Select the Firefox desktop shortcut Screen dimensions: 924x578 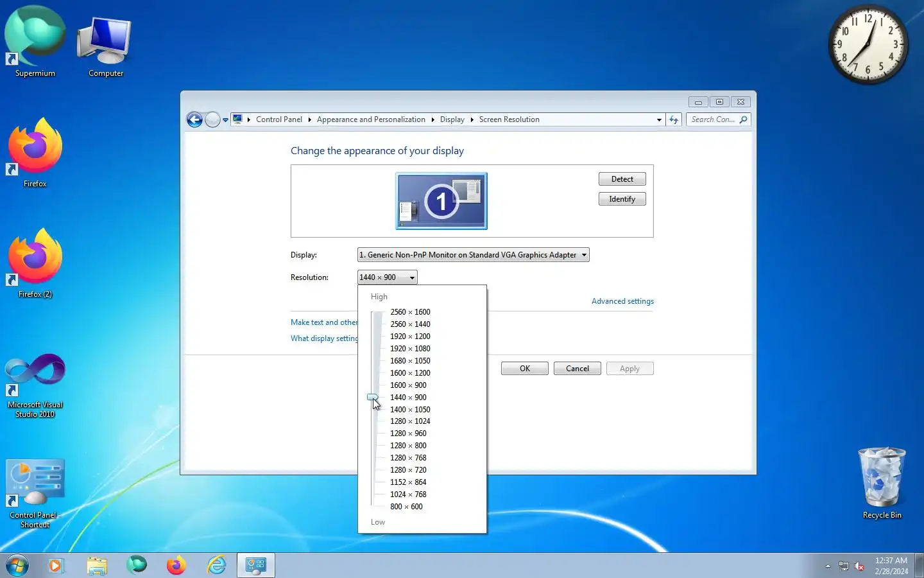click(35, 153)
